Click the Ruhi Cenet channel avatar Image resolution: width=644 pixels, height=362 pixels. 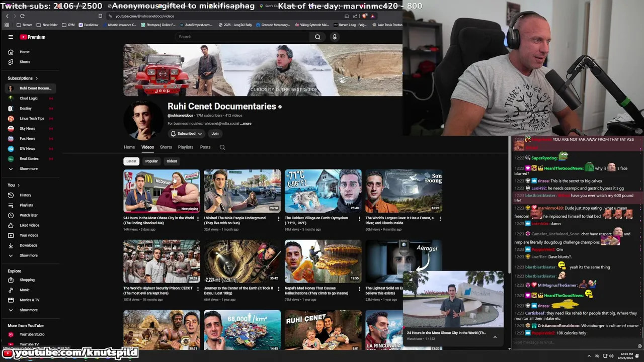click(x=143, y=120)
